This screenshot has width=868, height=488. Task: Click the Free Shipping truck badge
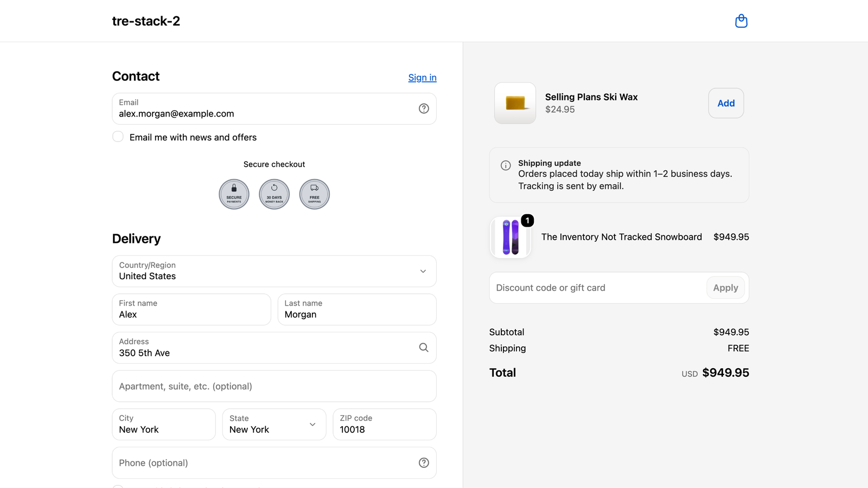tap(315, 194)
